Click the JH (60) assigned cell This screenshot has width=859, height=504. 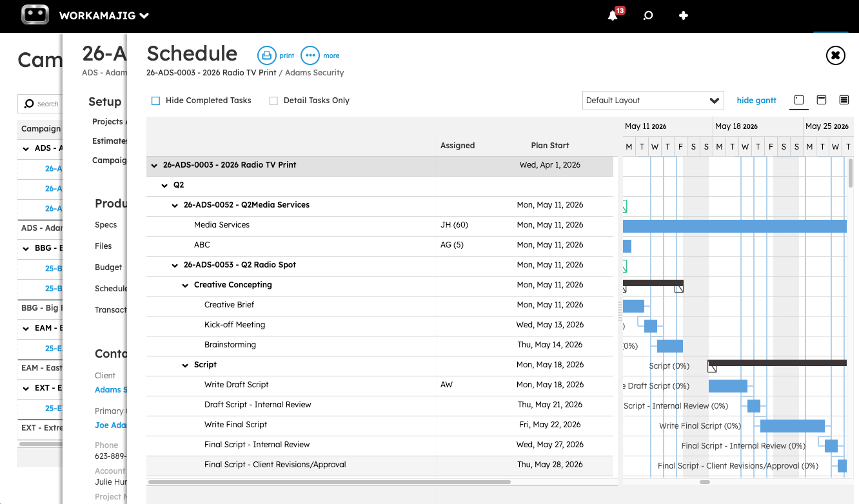[454, 226]
